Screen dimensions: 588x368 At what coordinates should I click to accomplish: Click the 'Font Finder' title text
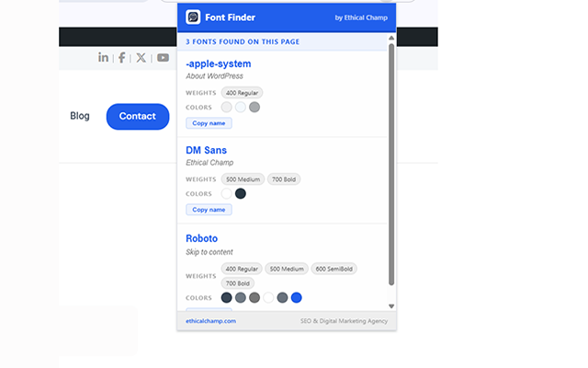pyautogui.click(x=231, y=17)
